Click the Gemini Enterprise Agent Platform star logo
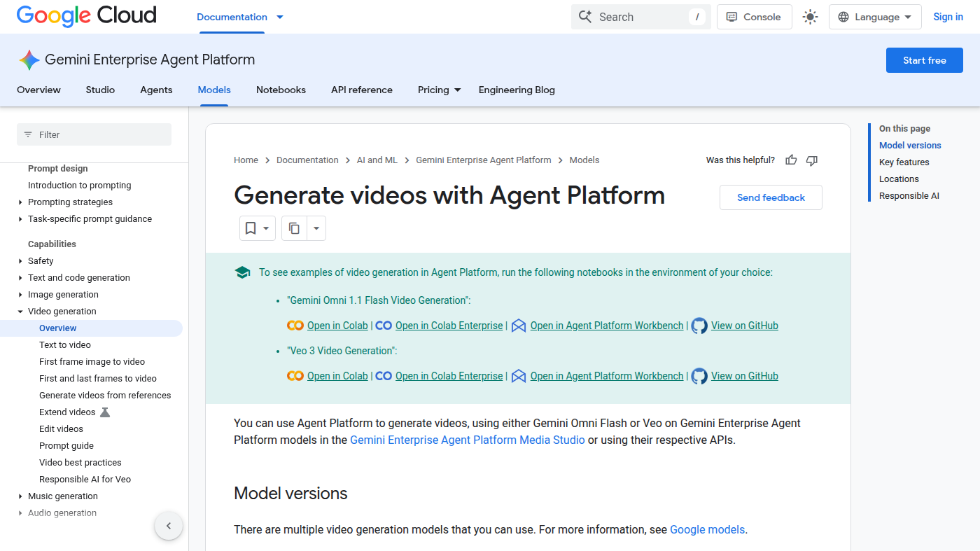 point(29,60)
